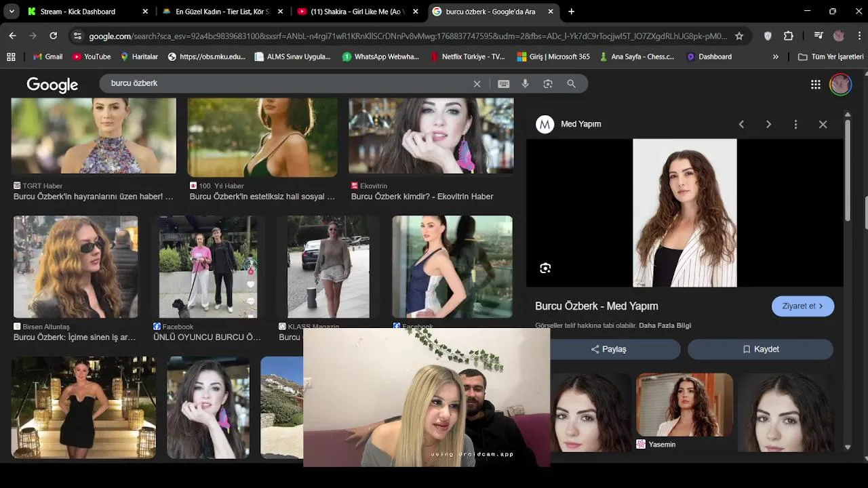View site information icon in address bar

(77, 36)
